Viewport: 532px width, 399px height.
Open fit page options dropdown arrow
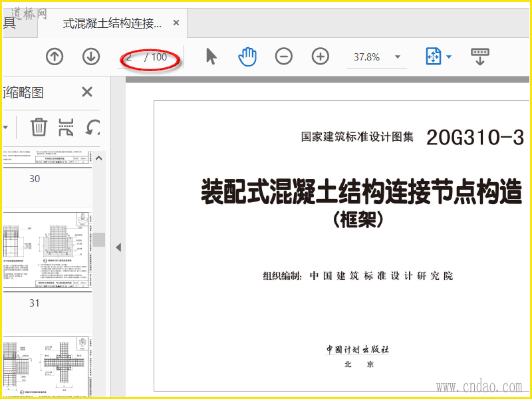449,57
